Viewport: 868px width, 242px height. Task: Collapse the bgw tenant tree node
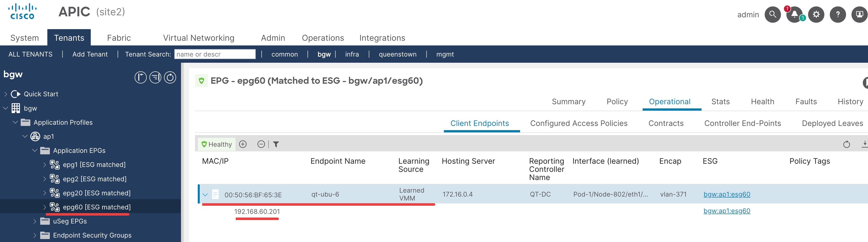point(5,108)
